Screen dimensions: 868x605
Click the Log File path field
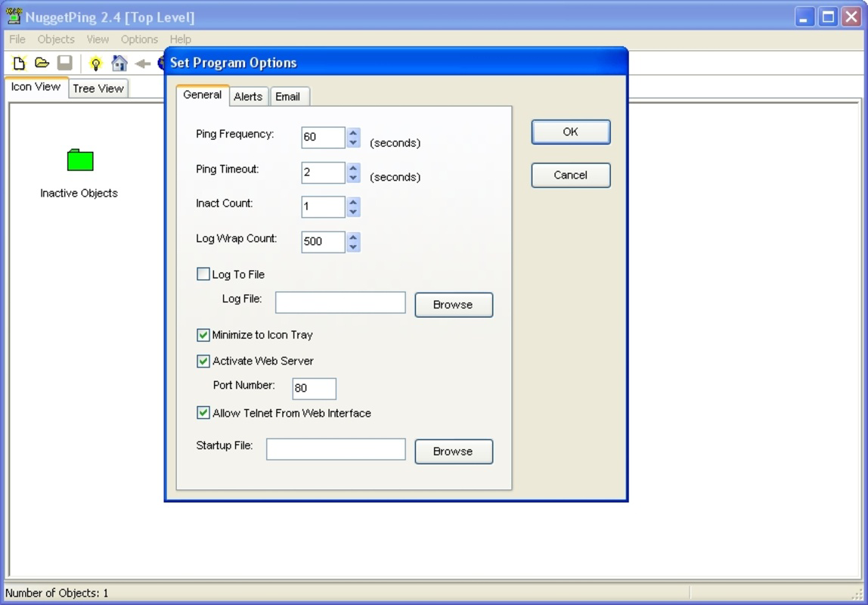340,302
